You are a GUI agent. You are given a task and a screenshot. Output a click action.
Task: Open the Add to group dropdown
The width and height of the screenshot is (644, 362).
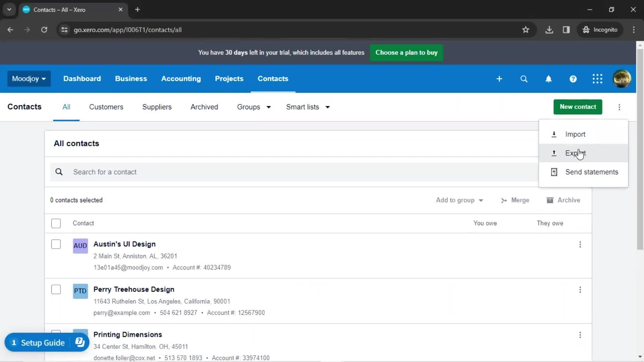[459, 200]
